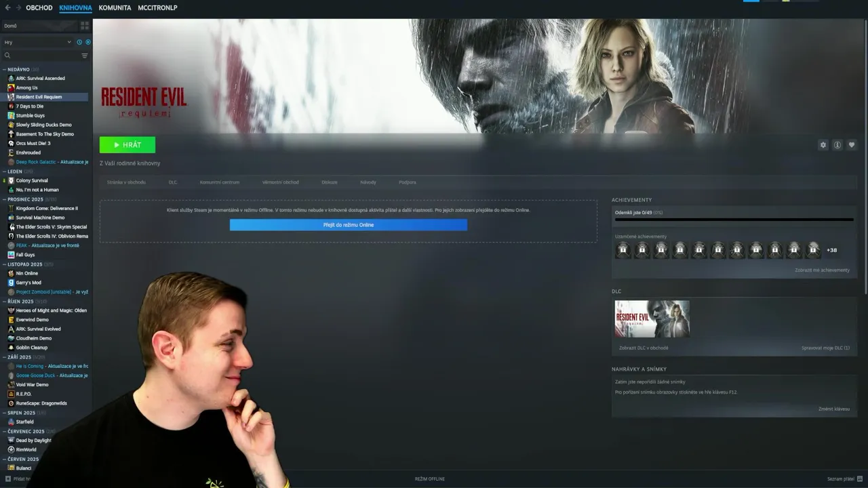Open the game settings gear icon

(823, 145)
